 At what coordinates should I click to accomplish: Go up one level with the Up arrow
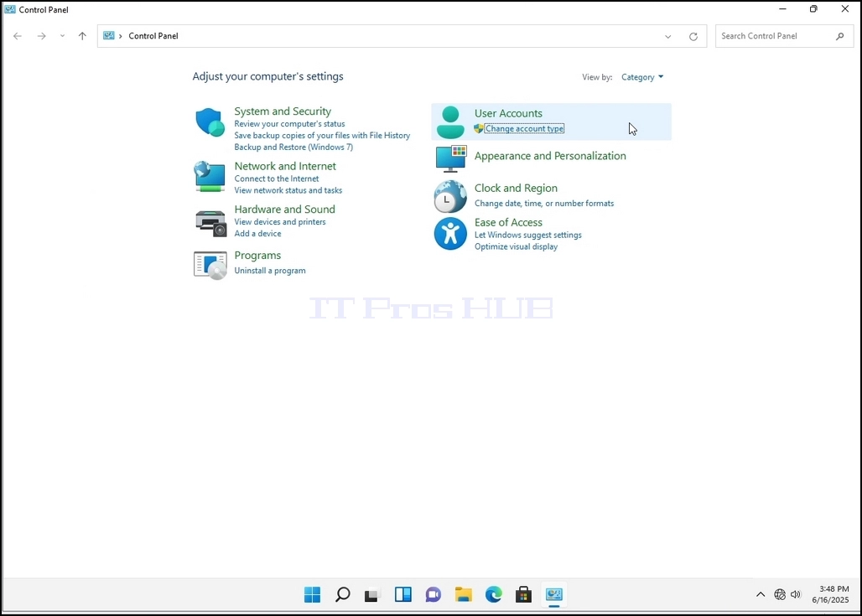(82, 36)
